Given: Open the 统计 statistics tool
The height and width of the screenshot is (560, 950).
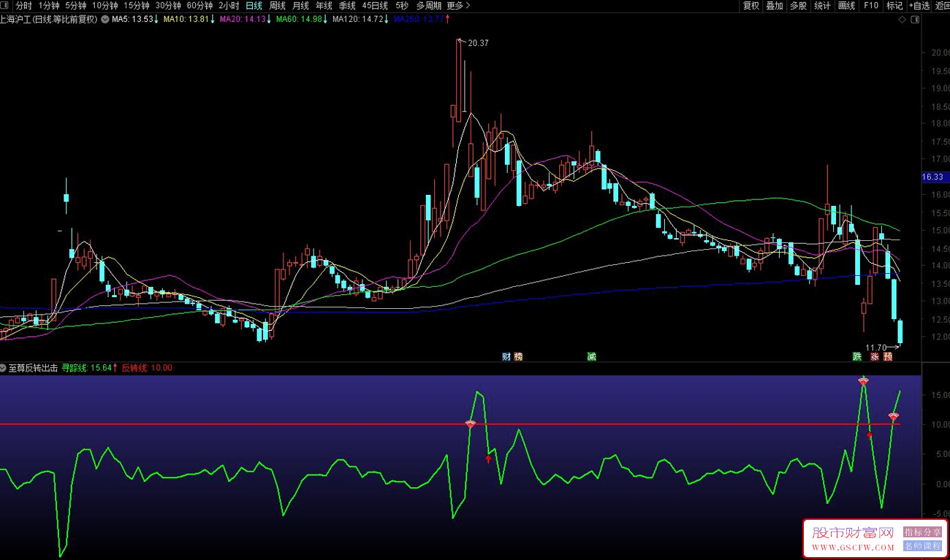Looking at the screenshot, I should [x=823, y=5].
